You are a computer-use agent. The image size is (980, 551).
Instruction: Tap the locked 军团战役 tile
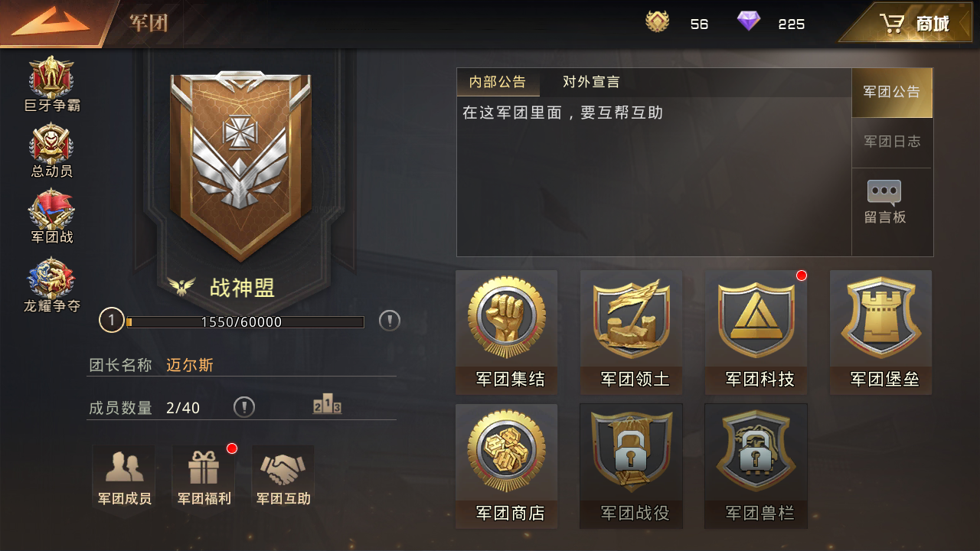tap(632, 466)
